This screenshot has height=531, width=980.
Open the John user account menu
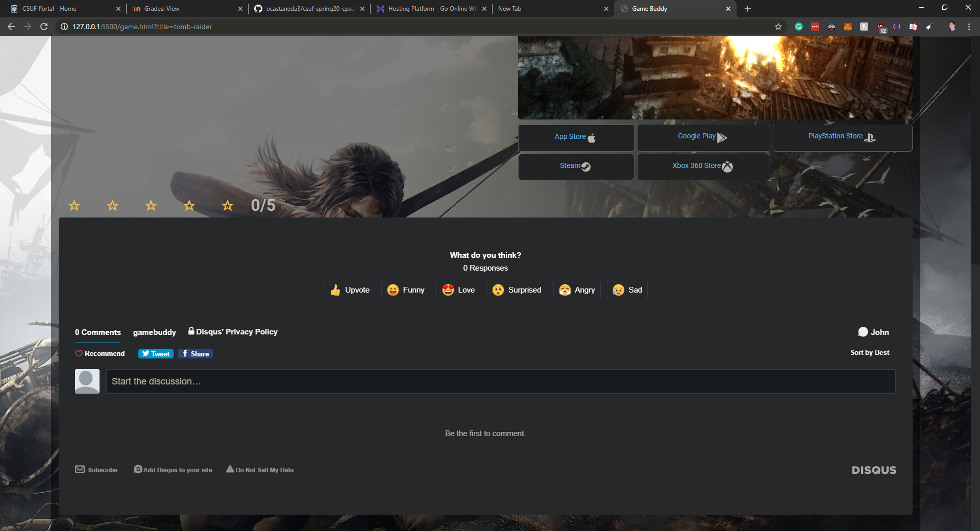[874, 332]
